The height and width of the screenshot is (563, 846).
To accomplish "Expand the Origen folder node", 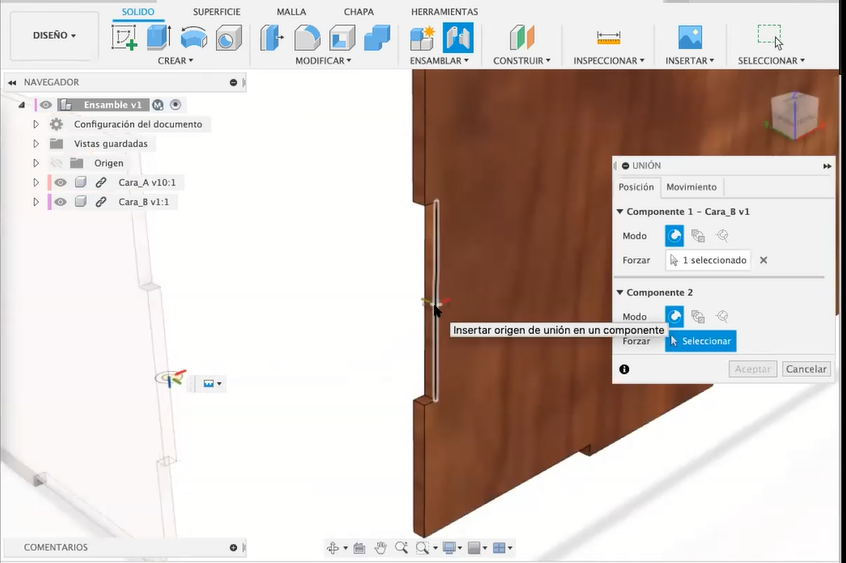I will [36, 163].
